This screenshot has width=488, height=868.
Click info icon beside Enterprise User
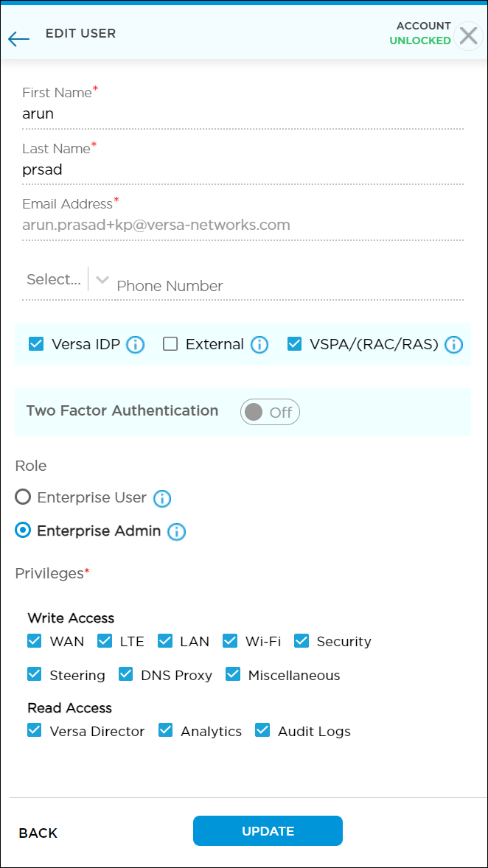[x=162, y=499]
